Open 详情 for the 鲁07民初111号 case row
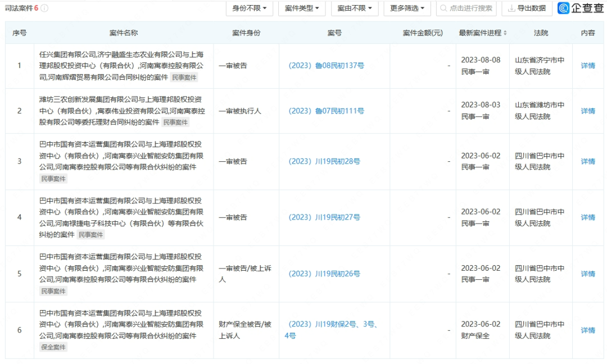The width and height of the screenshot is (607, 364). click(x=588, y=111)
